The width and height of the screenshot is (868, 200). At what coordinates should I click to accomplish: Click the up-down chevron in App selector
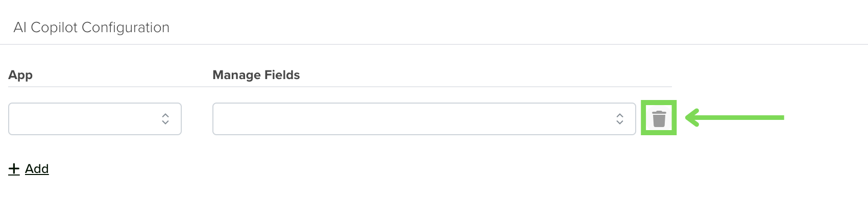[x=165, y=119]
